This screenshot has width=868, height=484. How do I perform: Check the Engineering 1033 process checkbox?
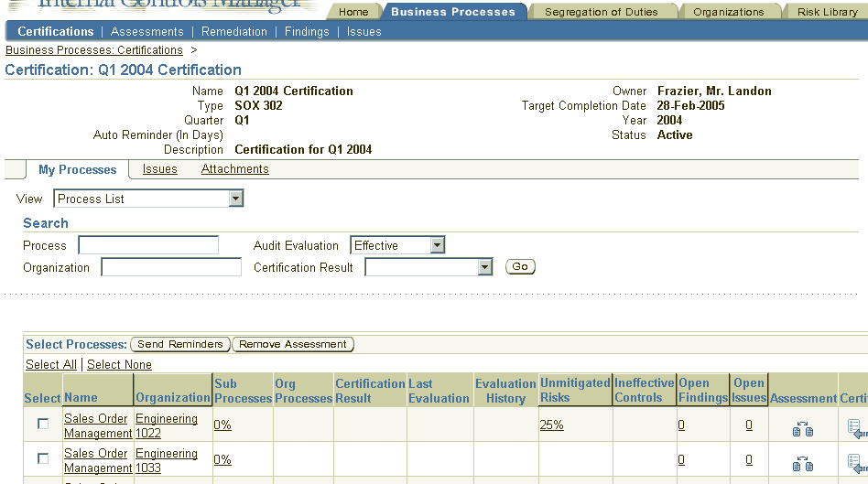click(x=43, y=458)
